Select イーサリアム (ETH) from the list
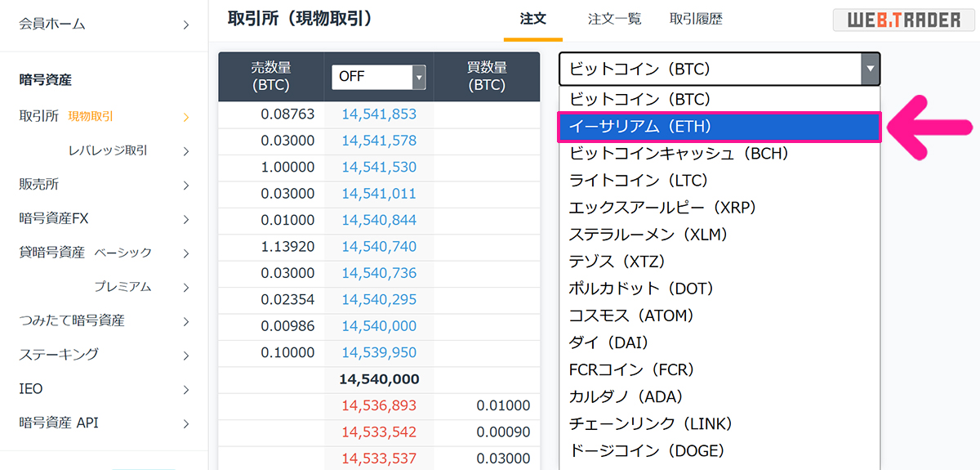Screen dimensions: 980x470 coord(719,127)
